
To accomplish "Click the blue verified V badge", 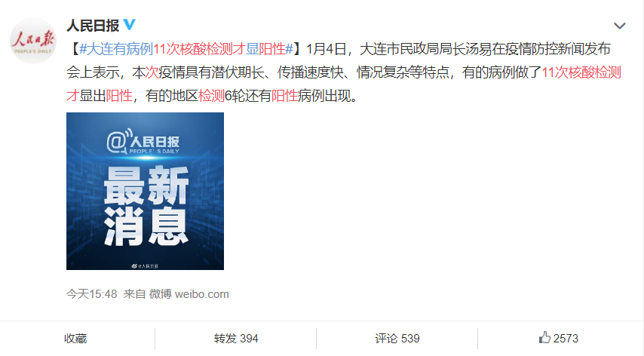I will coord(130,25).
